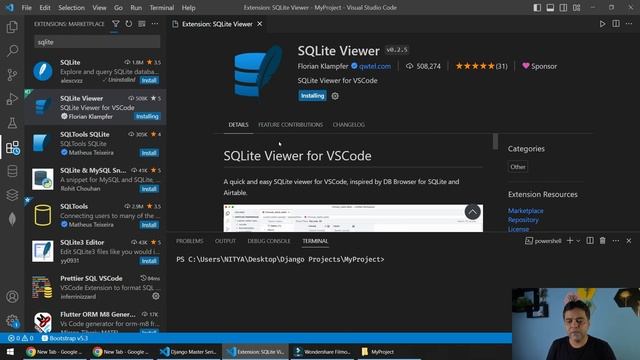Open Source Control view in activity bar
The height and width of the screenshot is (360, 640).
tap(12, 75)
